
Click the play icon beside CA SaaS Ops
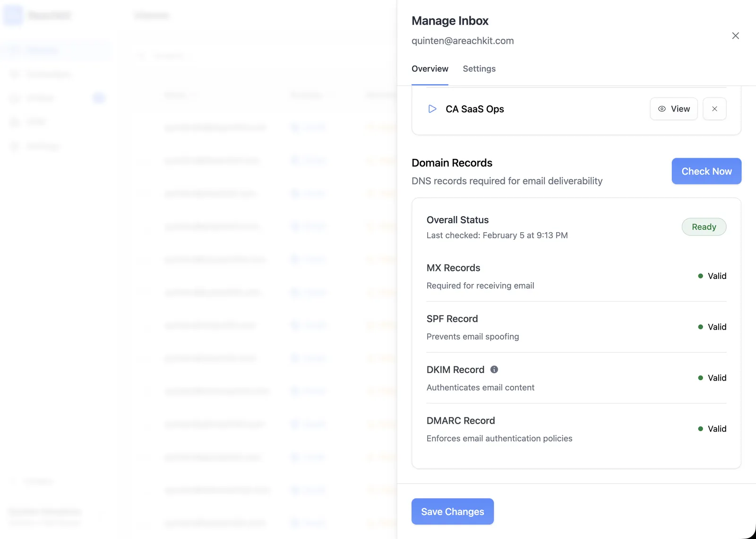(x=432, y=109)
